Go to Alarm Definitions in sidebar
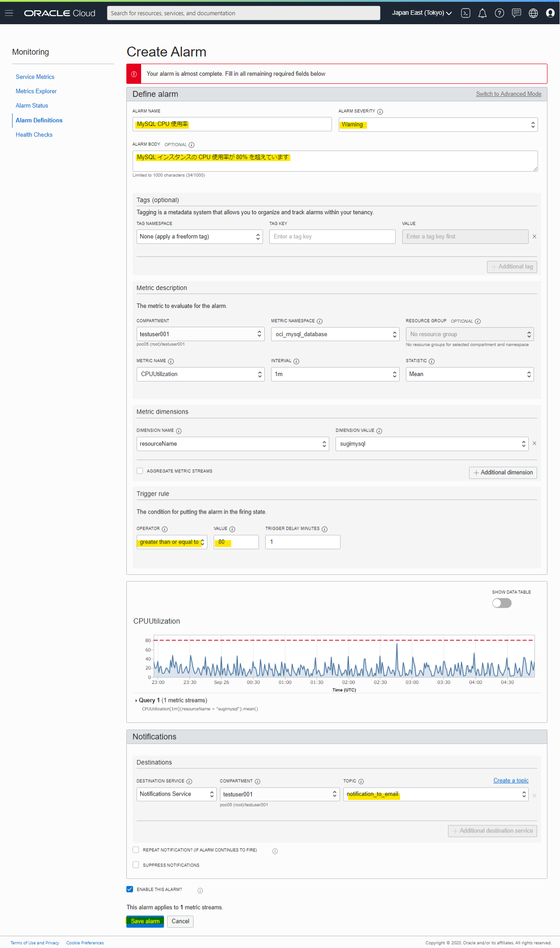 click(x=39, y=121)
